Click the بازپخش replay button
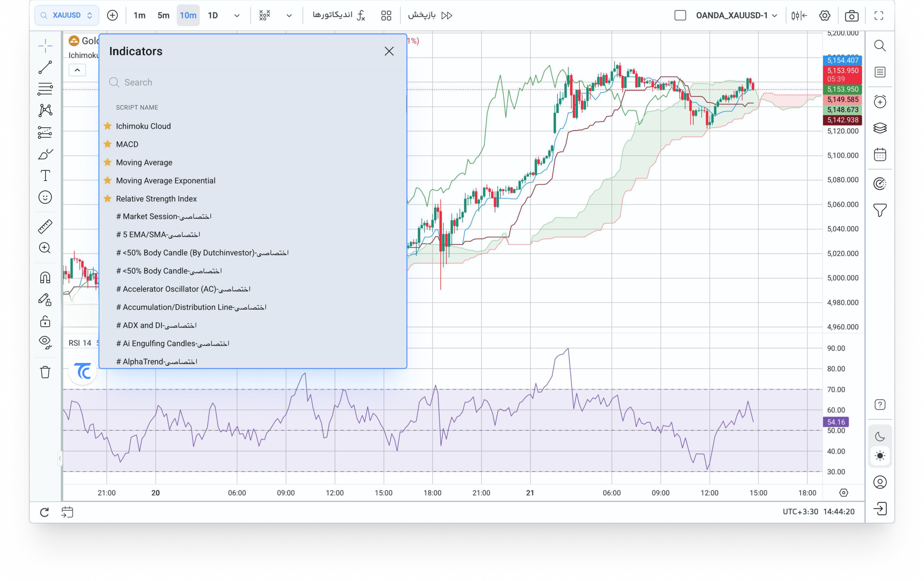 pos(430,15)
